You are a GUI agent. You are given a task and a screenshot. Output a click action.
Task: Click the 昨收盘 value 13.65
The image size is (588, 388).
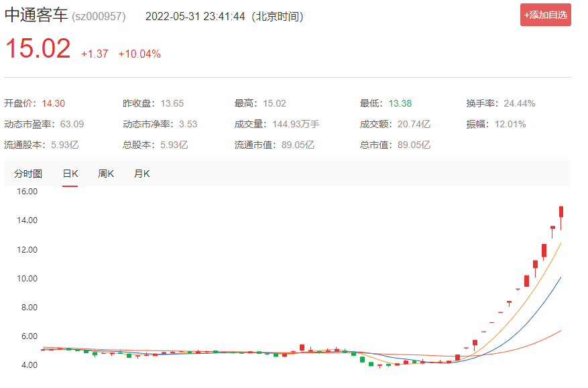click(x=172, y=103)
